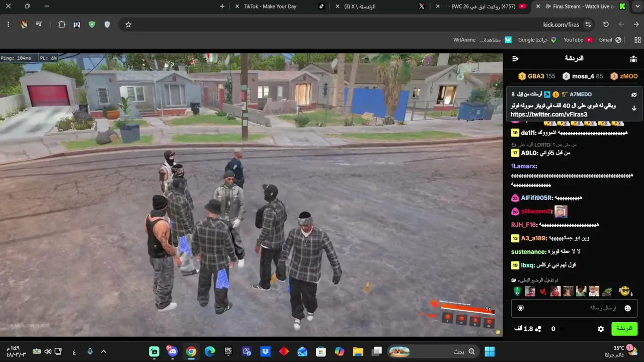The image size is (644, 362).
Task: Click the chat message input field
Action: tap(574, 308)
